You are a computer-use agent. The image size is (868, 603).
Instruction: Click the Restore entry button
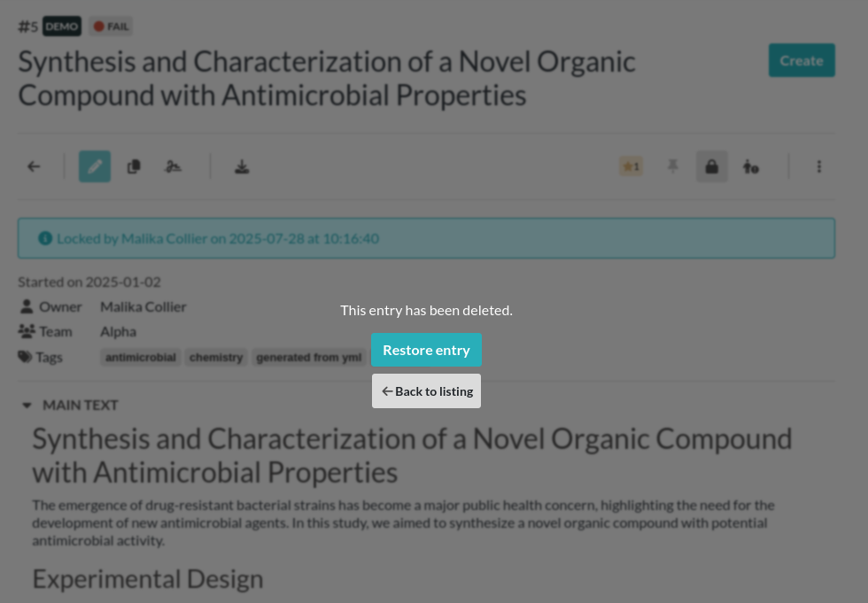pos(426,350)
